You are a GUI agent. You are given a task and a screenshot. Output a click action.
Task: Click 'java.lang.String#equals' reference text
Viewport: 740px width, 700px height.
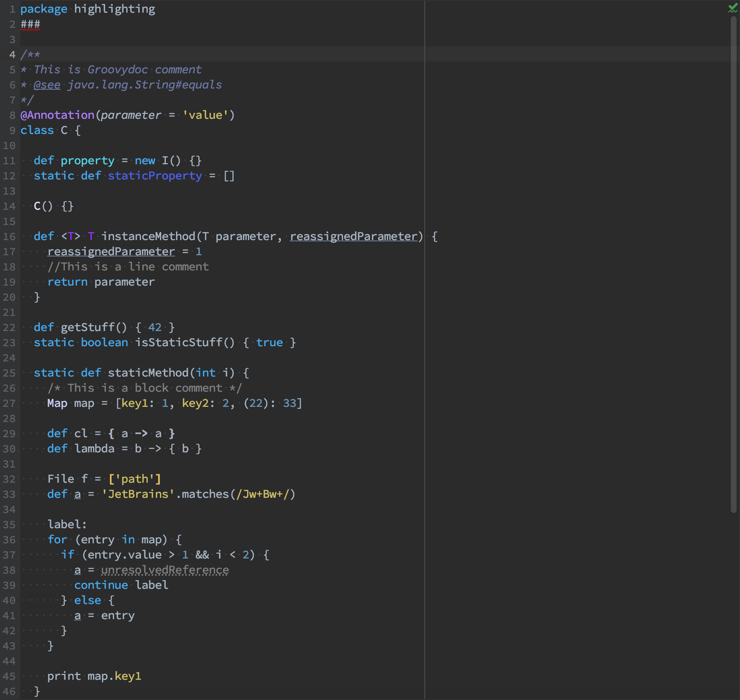click(145, 85)
